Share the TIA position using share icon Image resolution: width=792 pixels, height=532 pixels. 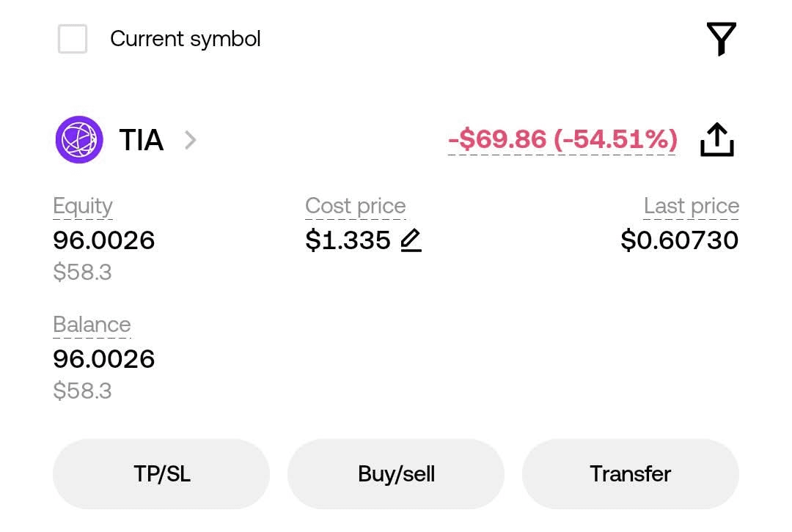coord(716,139)
